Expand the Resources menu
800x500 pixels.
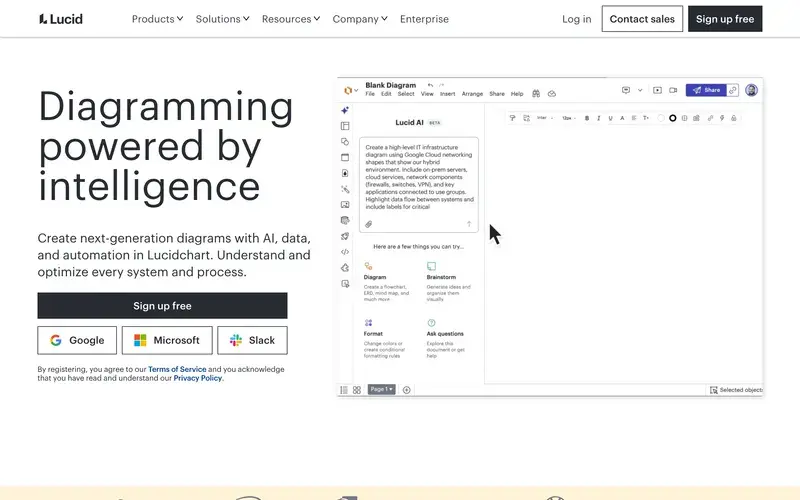[291, 19]
